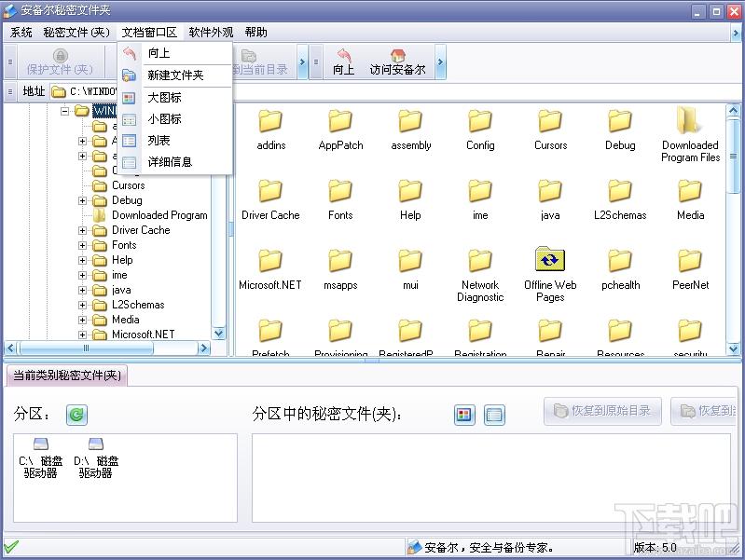Expand the ime tree node
The width and height of the screenshot is (745, 560).
coord(83,275)
